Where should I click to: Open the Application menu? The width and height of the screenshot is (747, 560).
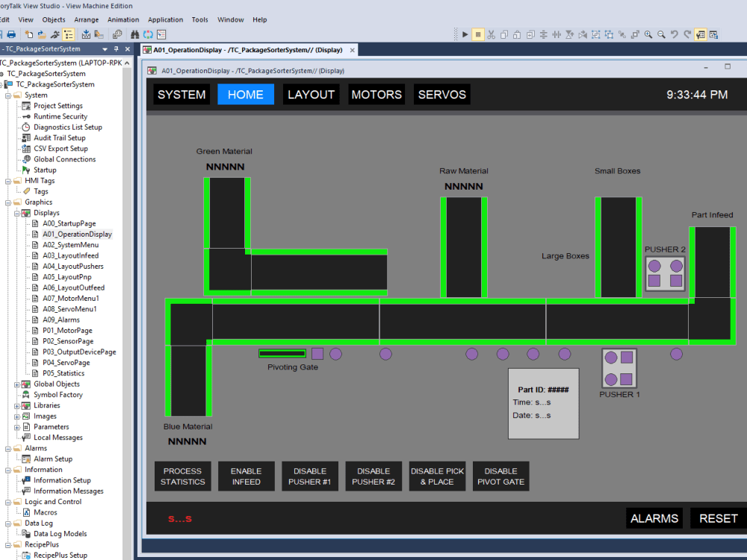(165, 19)
